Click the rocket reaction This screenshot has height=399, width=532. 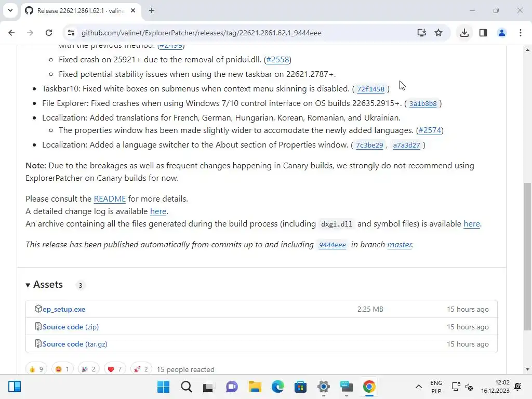[141, 369]
